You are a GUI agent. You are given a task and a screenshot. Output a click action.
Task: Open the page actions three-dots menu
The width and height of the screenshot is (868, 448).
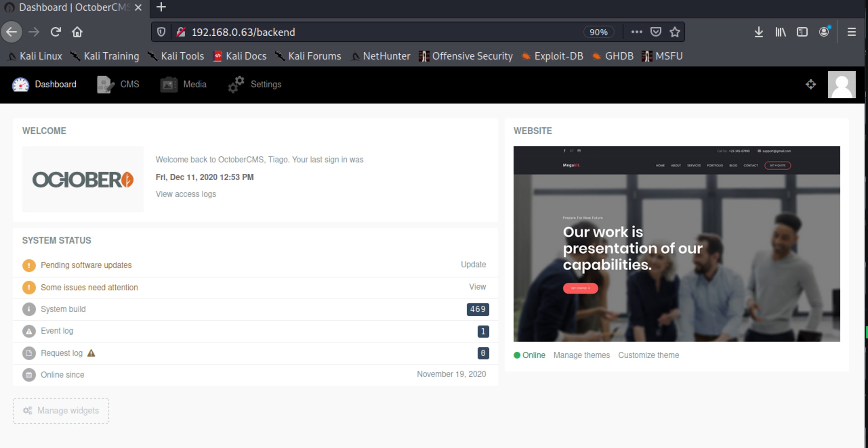(636, 32)
